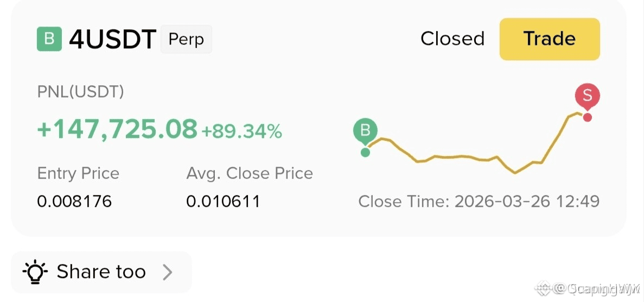Click the +89.34% return percentage
The height and width of the screenshot is (302, 644).
[241, 131]
